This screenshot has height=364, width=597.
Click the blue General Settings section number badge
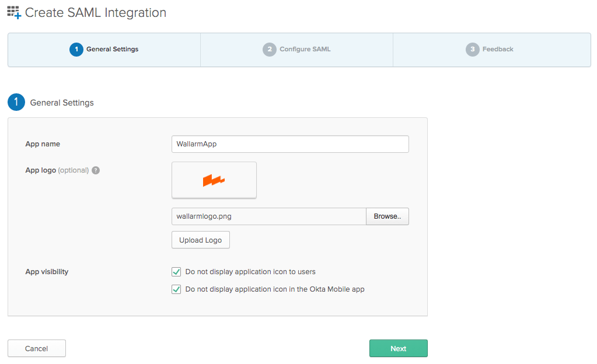pos(16,102)
